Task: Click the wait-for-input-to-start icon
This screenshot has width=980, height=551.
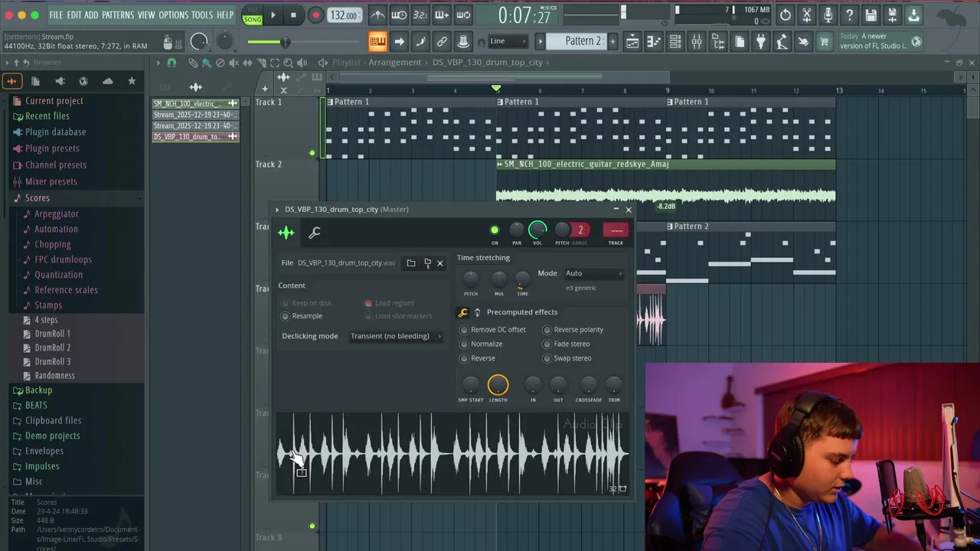Action: [x=399, y=15]
